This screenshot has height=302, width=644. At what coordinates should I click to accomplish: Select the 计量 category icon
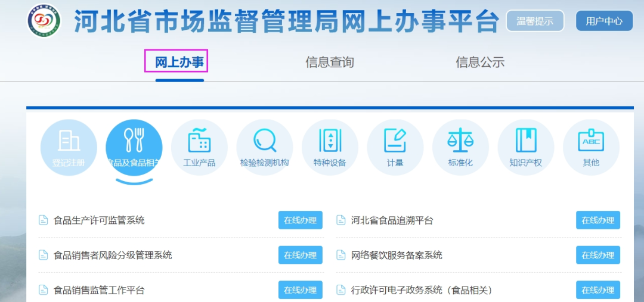point(395,147)
